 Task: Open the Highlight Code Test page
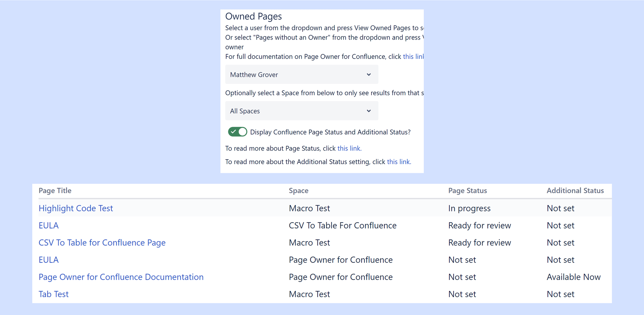tap(76, 208)
